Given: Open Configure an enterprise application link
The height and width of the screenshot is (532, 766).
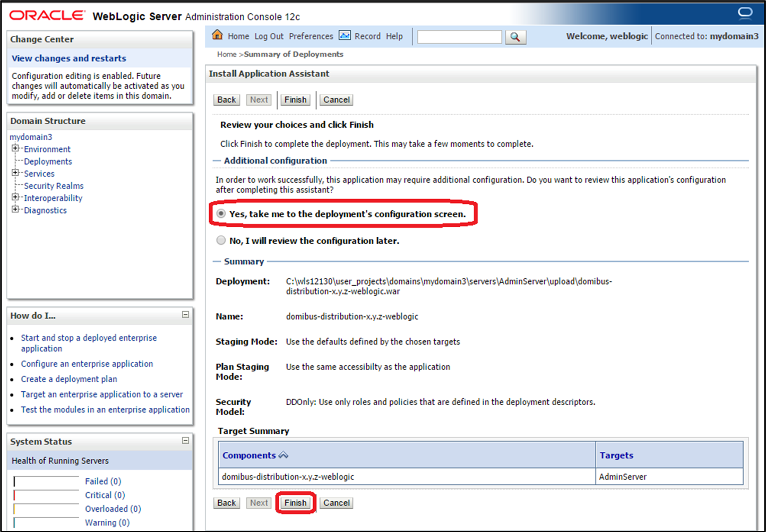Looking at the screenshot, I should [x=87, y=364].
